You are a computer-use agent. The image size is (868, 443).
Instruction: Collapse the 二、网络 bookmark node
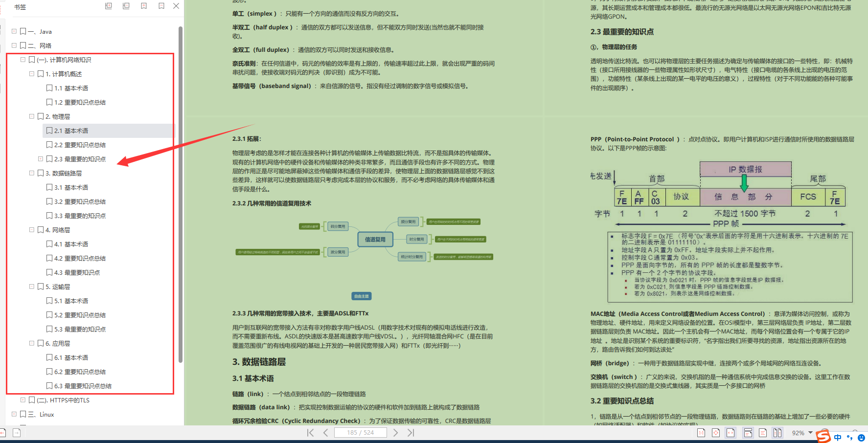pyautogui.click(x=14, y=45)
